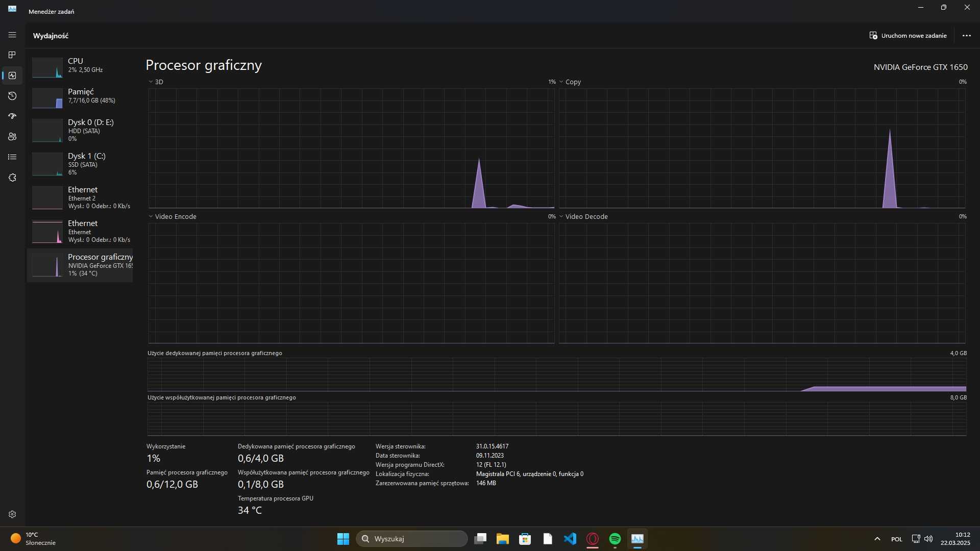Screen dimensions: 980x551
Task: Click the Copy engine utilization graph
Action: pos(762,148)
